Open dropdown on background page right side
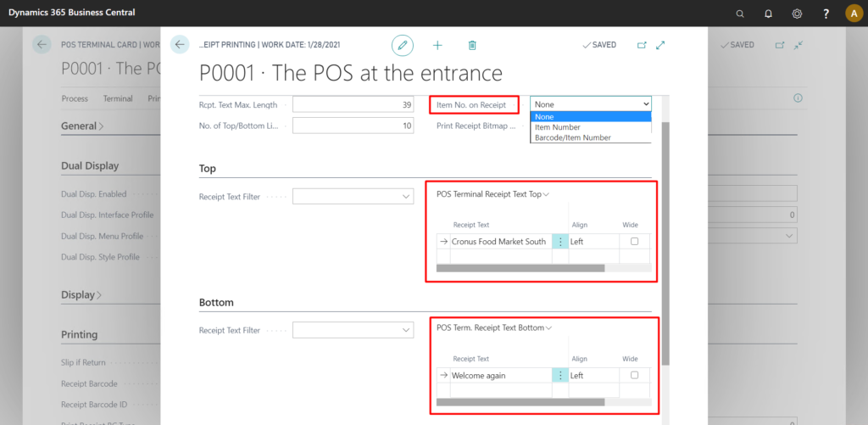 point(789,236)
